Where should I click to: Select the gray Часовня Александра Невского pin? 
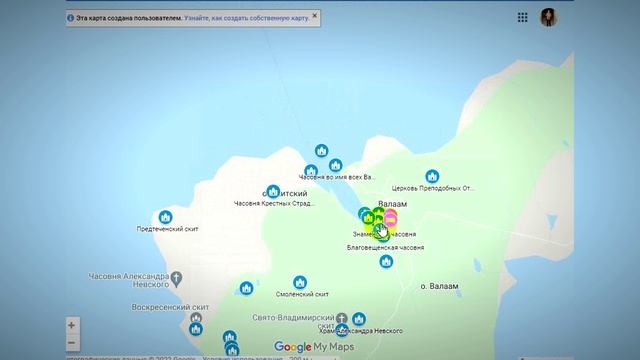176,279
